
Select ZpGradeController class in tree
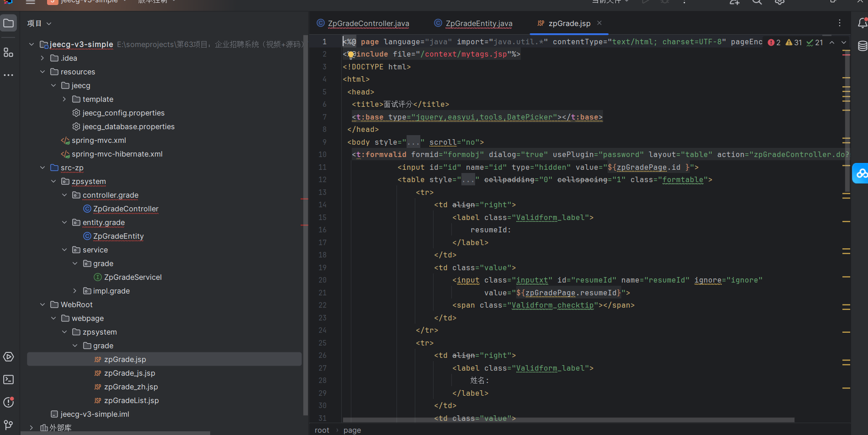point(126,209)
